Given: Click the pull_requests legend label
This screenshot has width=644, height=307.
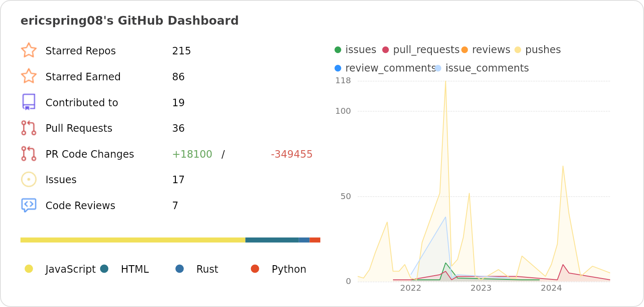Looking at the screenshot, I should 426,50.
